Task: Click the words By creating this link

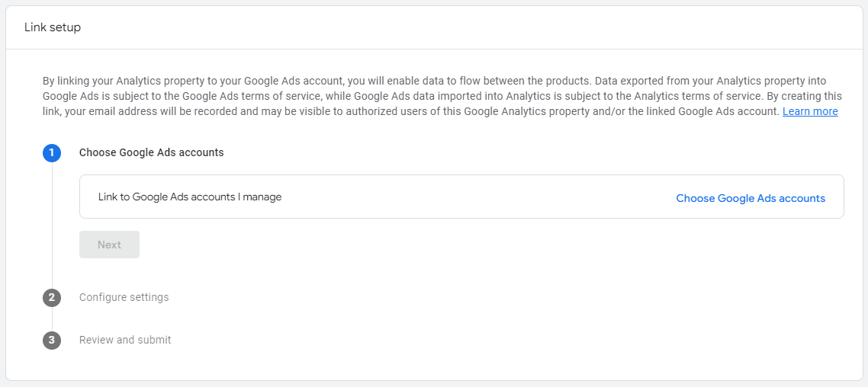Action: (801, 96)
